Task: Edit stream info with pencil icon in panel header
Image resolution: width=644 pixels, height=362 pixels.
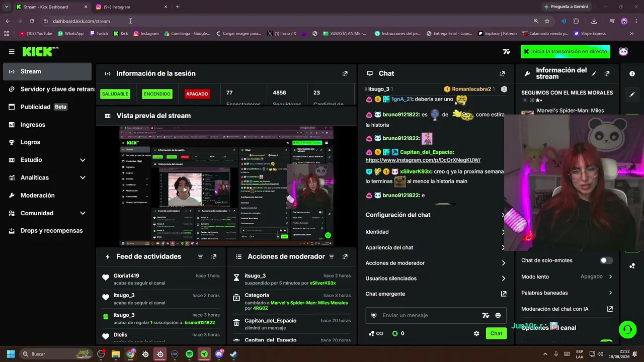Action: coord(594,73)
